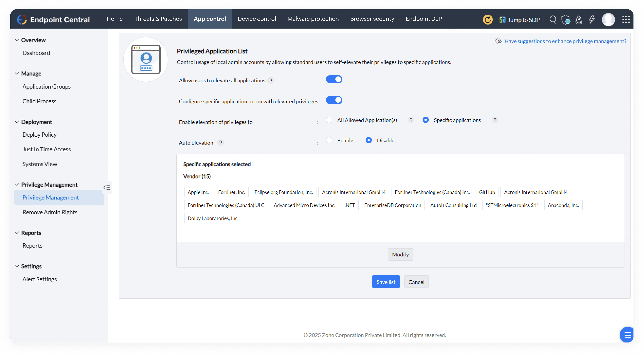Open the rocket notifications icon

[x=578, y=19]
